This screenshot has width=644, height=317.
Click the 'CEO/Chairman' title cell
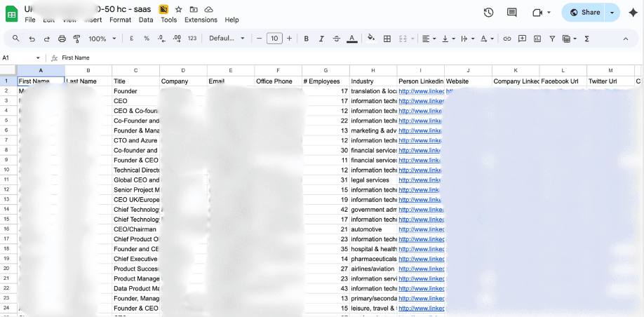[136, 229]
